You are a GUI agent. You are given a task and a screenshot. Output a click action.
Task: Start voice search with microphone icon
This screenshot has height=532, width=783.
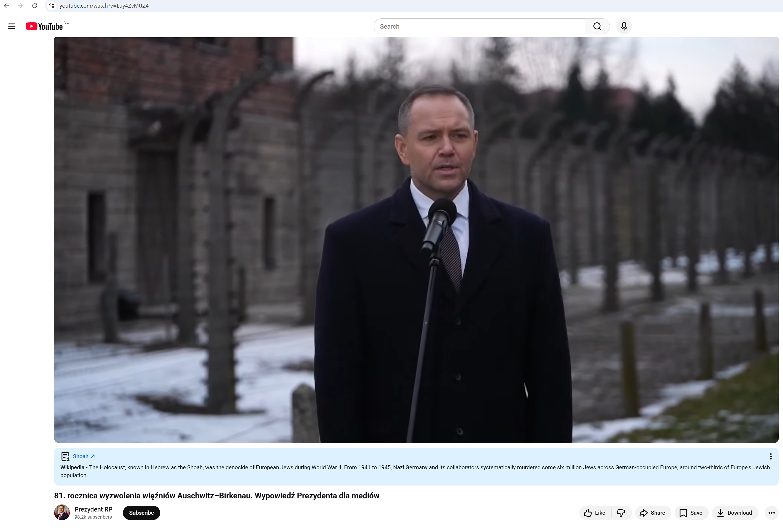pos(624,26)
